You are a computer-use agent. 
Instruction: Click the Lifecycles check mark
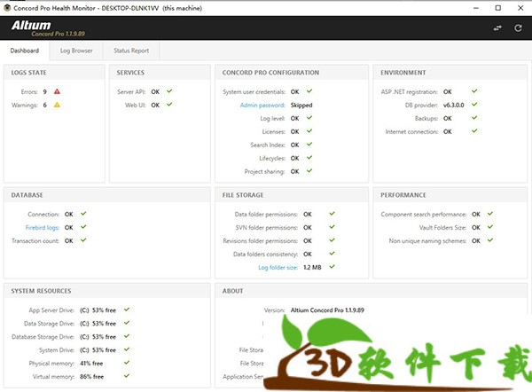click(x=309, y=158)
